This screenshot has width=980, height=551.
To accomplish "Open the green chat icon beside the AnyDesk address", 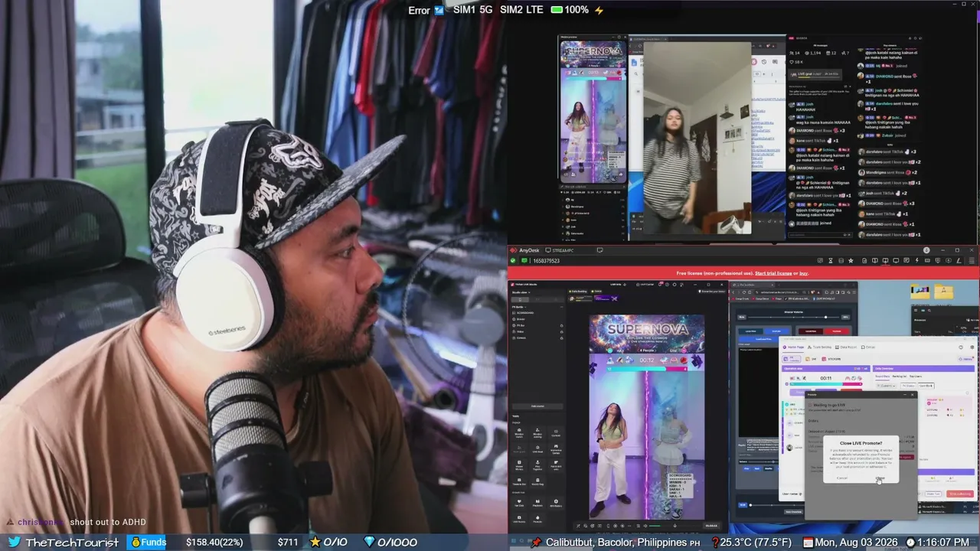I will click(524, 261).
